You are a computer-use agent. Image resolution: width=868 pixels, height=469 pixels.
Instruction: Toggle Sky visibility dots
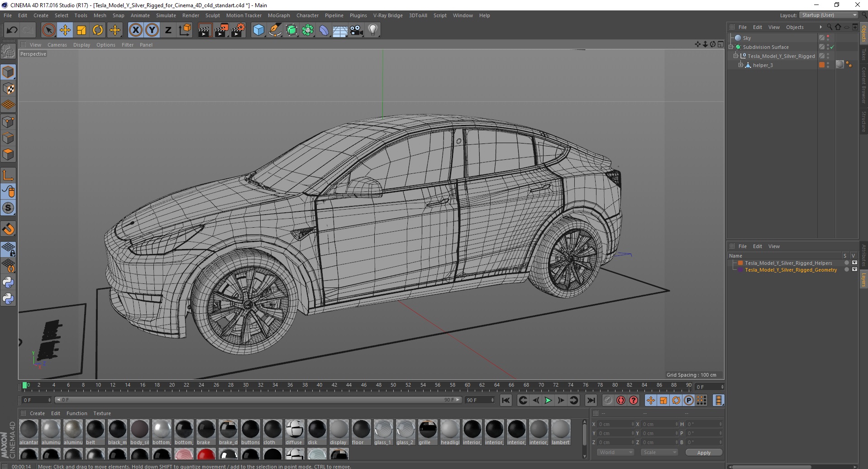point(828,38)
